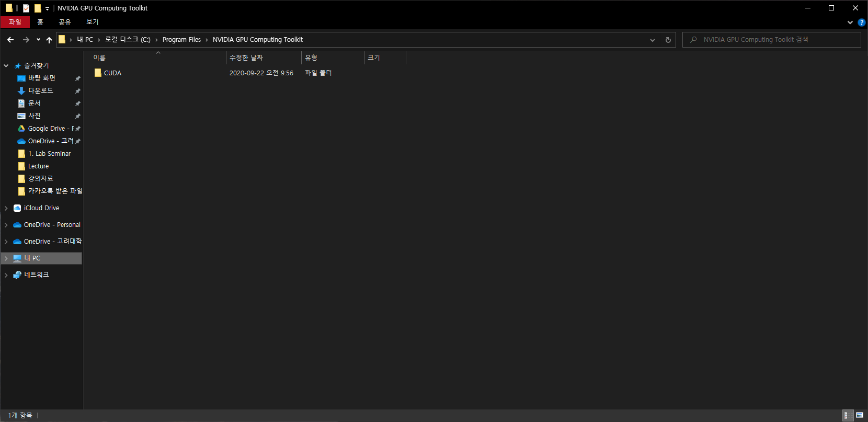Switch to large icons view
This screenshot has height=422, width=868.
tap(860, 415)
